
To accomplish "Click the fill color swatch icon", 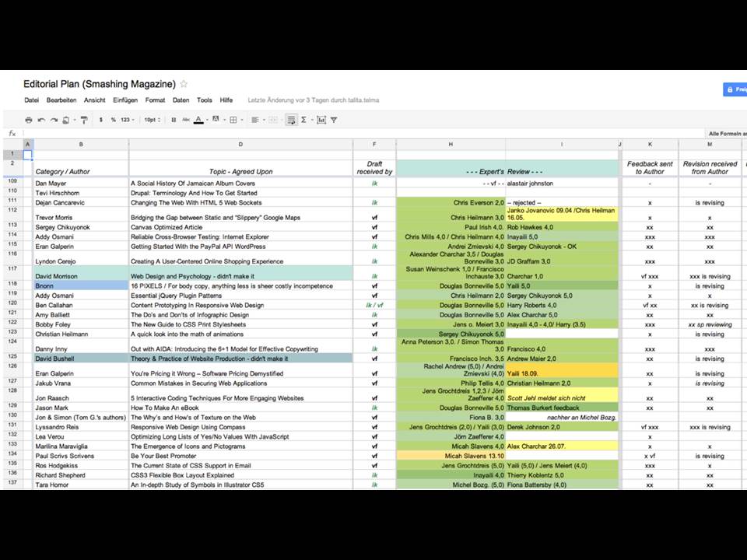I will coord(216,120).
